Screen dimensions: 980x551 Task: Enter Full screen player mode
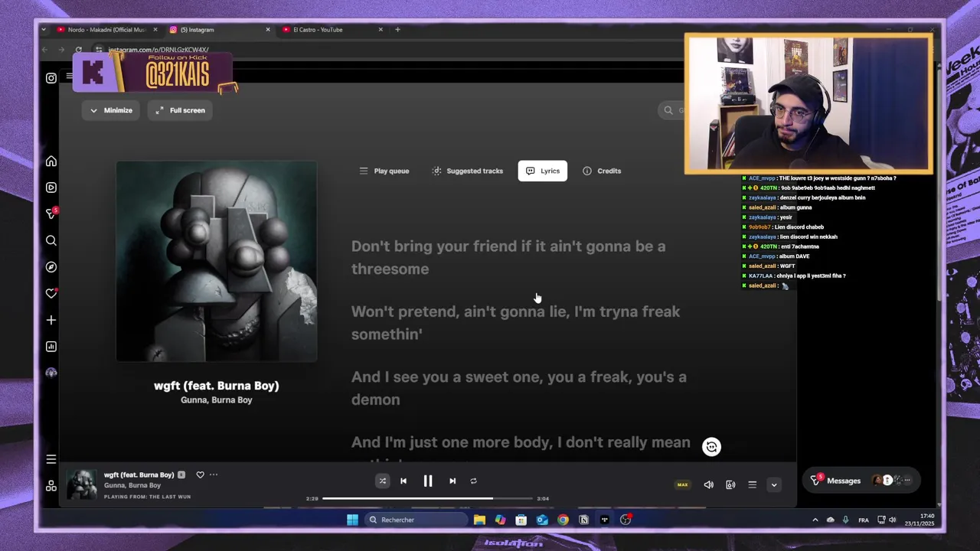tap(181, 110)
